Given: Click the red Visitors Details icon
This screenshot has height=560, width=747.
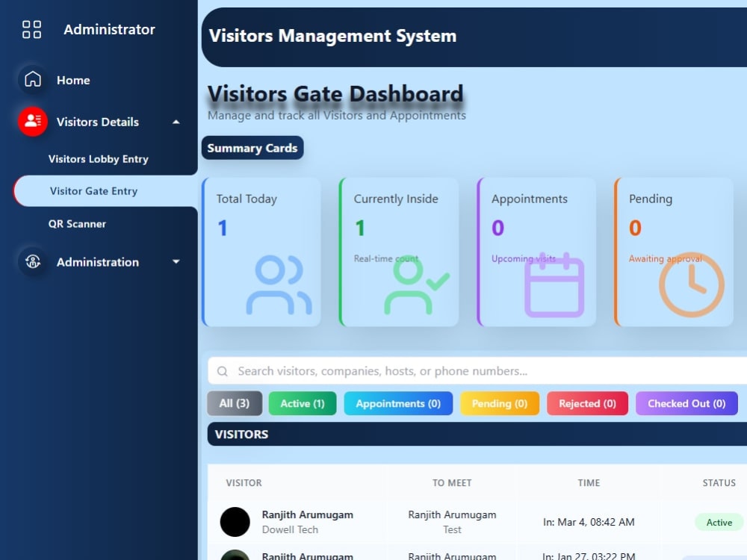Looking at the screenshot, I should click(x=33, y=122).
